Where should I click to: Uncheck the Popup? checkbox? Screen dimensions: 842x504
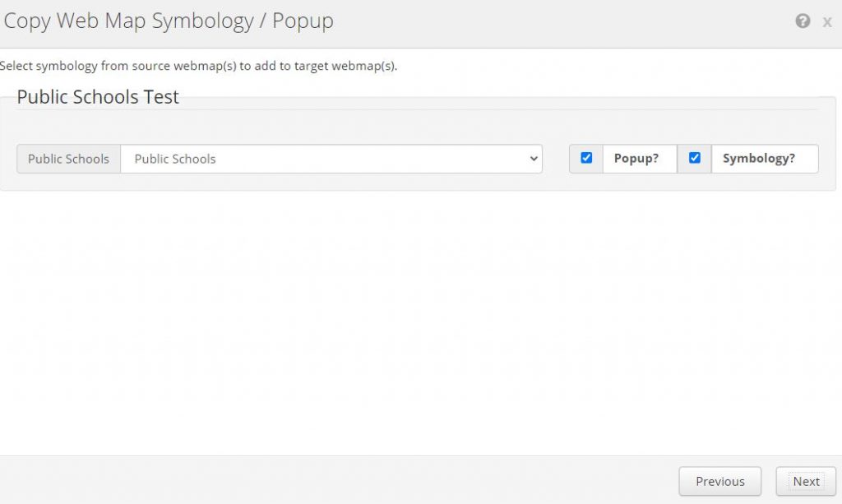click(586, 158)
